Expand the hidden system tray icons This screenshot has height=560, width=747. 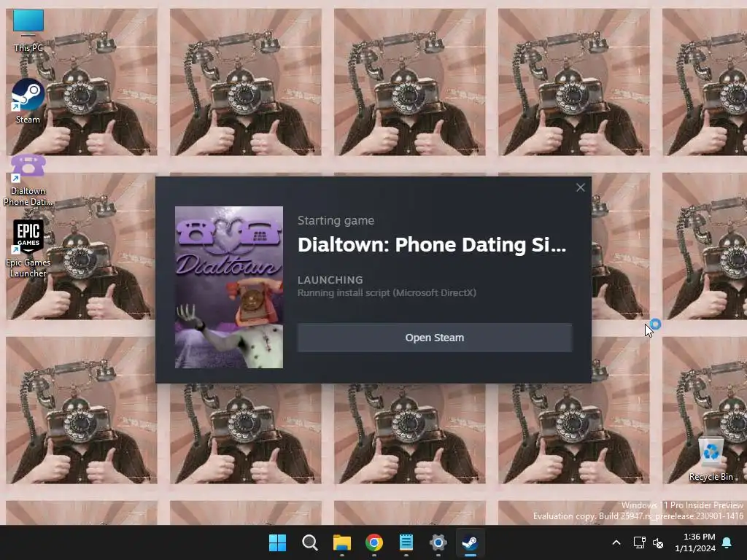(616, 542)
